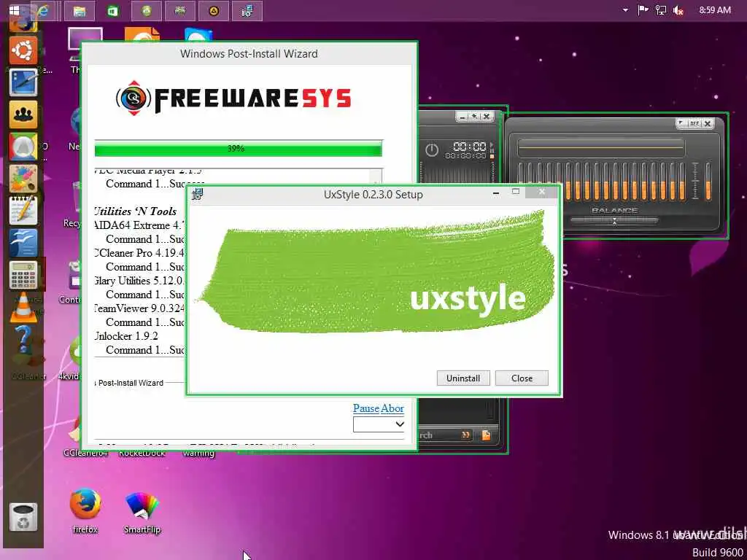
Task: Open the Action Center flag icon
Action: [x=643, y=10]
